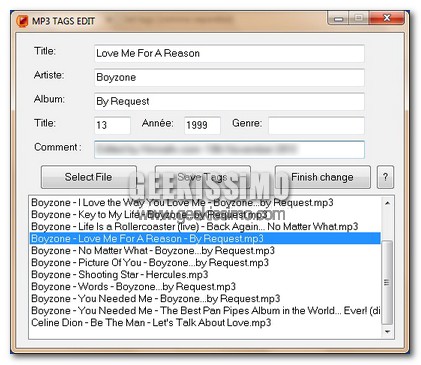
Task: Click the Save Tags button
Action: [203, 177]
